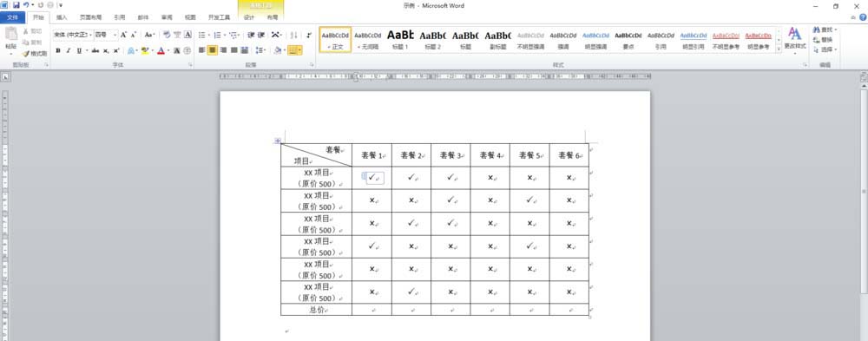Open the Numbering list dropdown
Image resolution: width=868 pixels, height=341 pixels.
tap(224, 35)
